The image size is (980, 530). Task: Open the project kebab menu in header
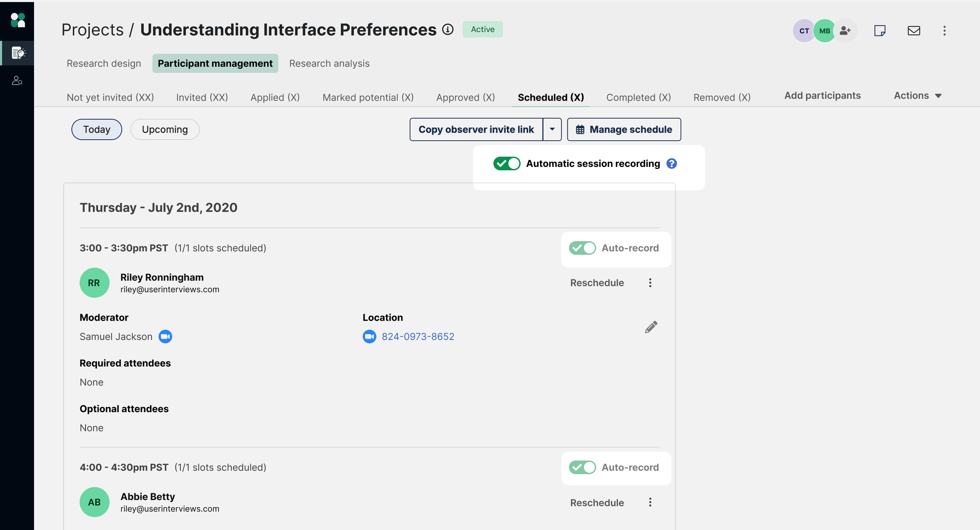(944, 30)
